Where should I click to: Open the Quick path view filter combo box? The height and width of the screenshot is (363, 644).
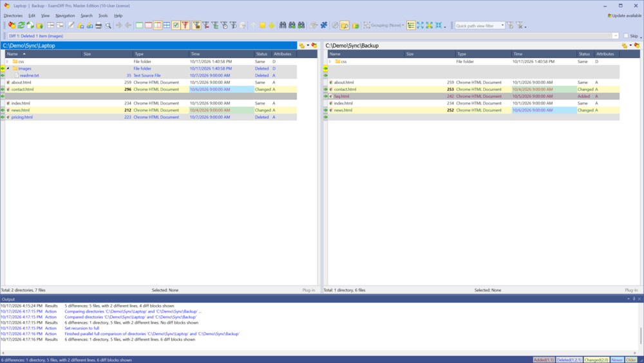coord(480,26)
